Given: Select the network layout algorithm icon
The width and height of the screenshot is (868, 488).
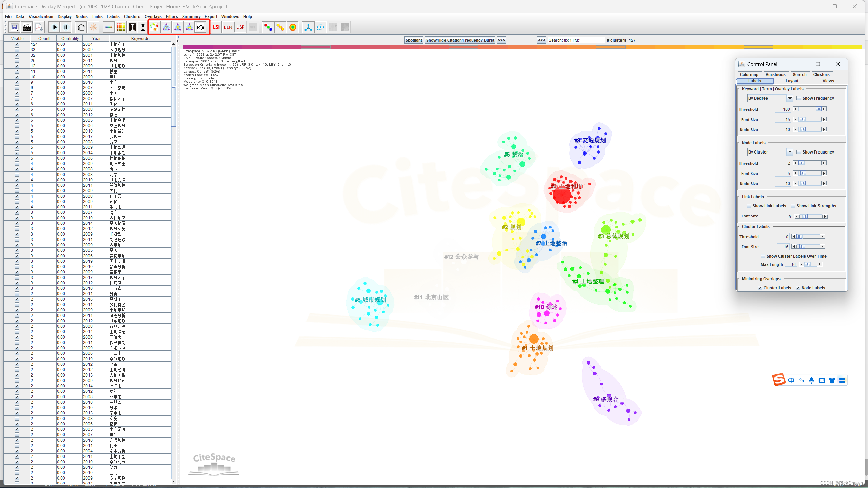Looking at the screenshot, I should click(x=308, y=27).
